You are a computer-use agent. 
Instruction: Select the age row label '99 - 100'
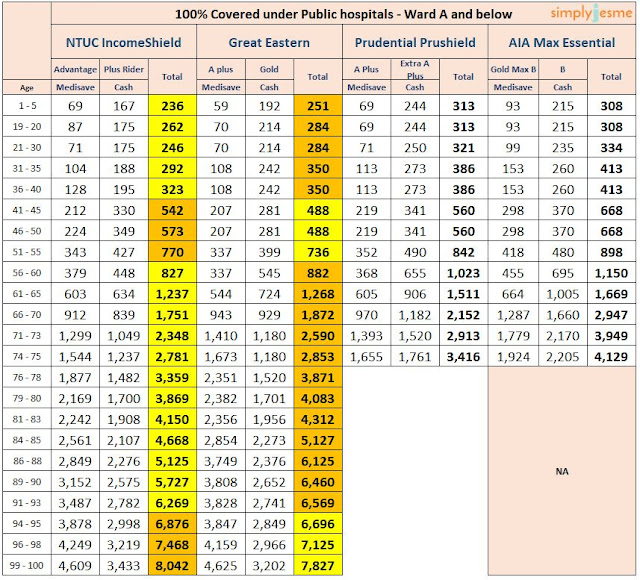[x=27, y=566]
